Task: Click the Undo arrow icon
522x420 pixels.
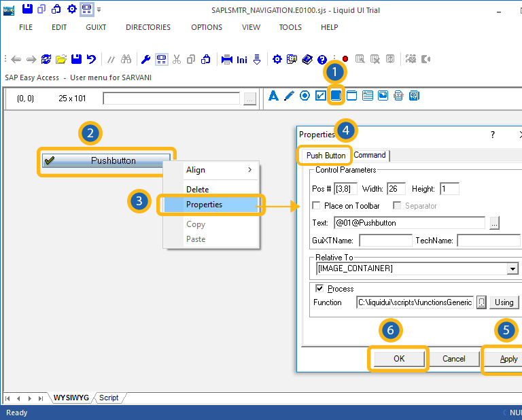Action: coord(91,59)
